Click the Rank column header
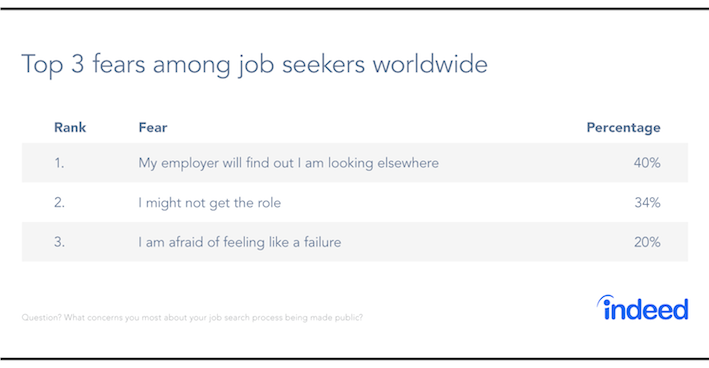The image size is (709, 368). 70,127
